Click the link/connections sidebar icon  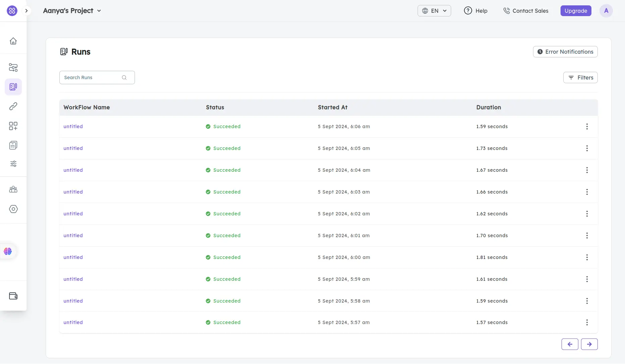[x=13, y=106]
